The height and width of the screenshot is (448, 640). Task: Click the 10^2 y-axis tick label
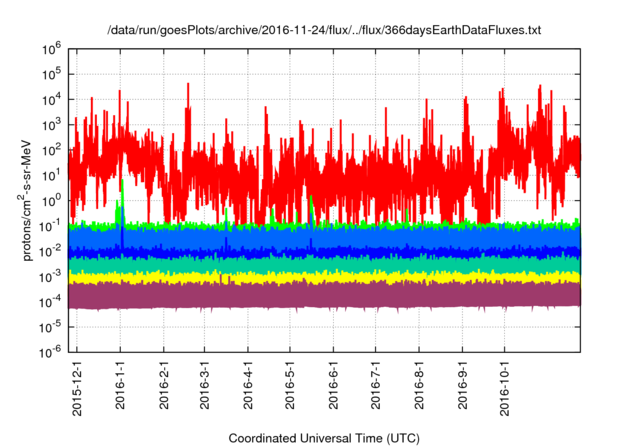point(51,150)
